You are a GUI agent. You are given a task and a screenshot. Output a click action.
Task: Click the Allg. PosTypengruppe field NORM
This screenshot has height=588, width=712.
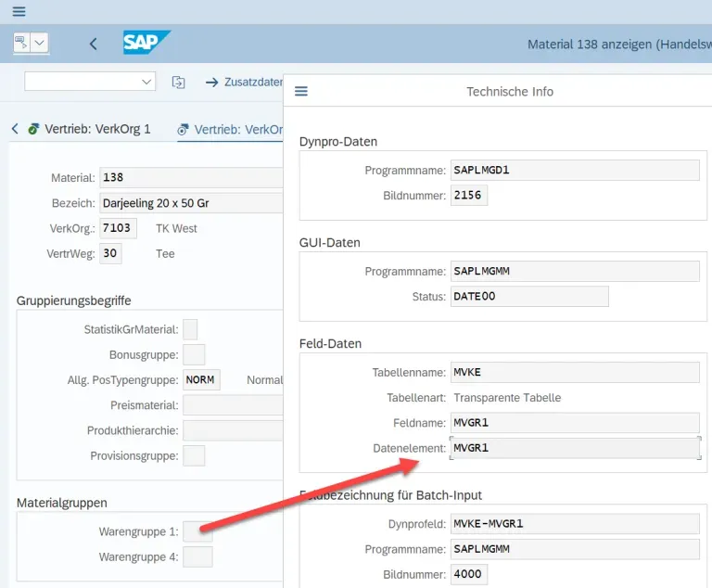pos(199,379)
